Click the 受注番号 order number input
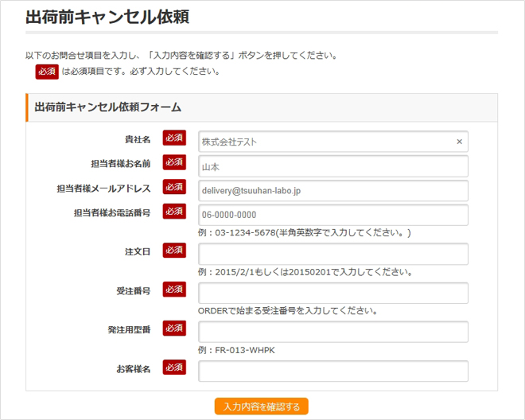Screen dimensions: 525x420 pos(332,293)
